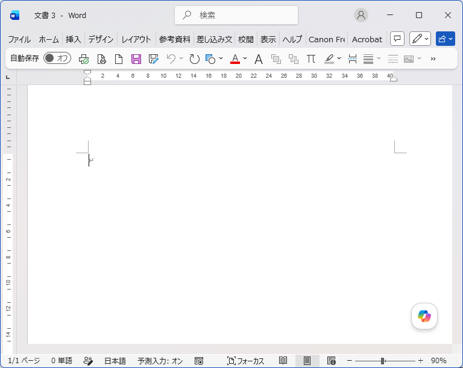
Task: Open the Canon tab
Action: [327, 40]
